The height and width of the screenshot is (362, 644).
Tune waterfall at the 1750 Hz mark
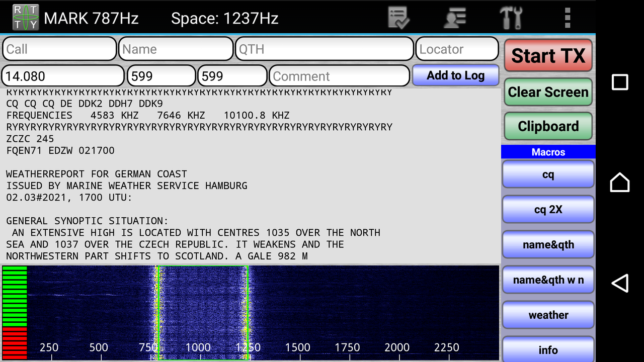coord(347,347)
